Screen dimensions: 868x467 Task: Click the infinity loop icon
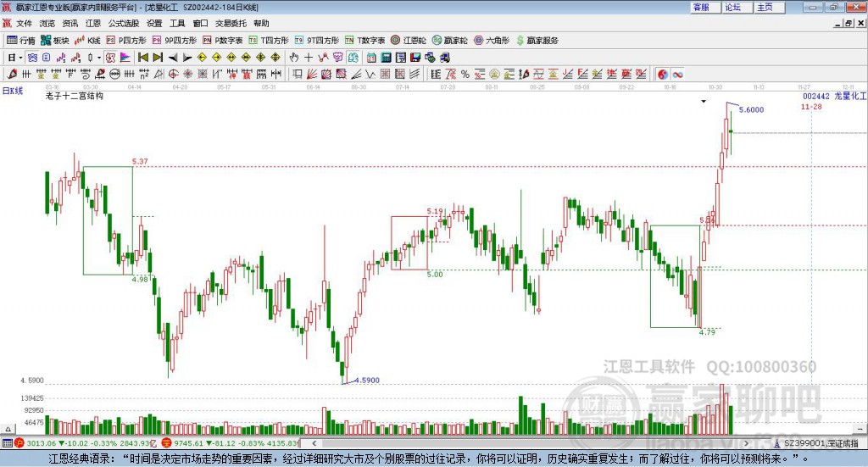pos(677,74)
